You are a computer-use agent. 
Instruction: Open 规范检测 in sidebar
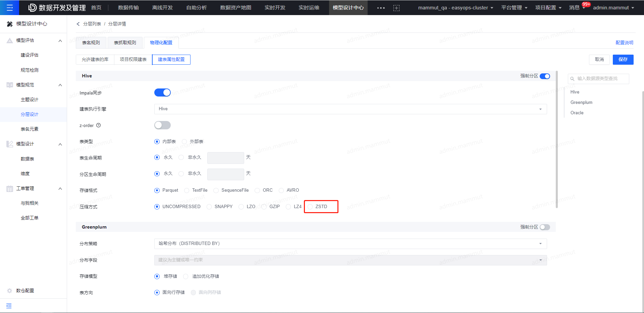30,70
